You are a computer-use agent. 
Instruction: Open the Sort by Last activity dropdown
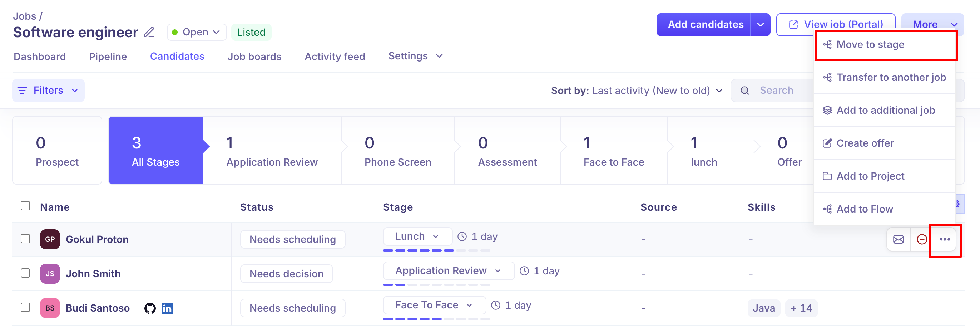click(637, 91)
